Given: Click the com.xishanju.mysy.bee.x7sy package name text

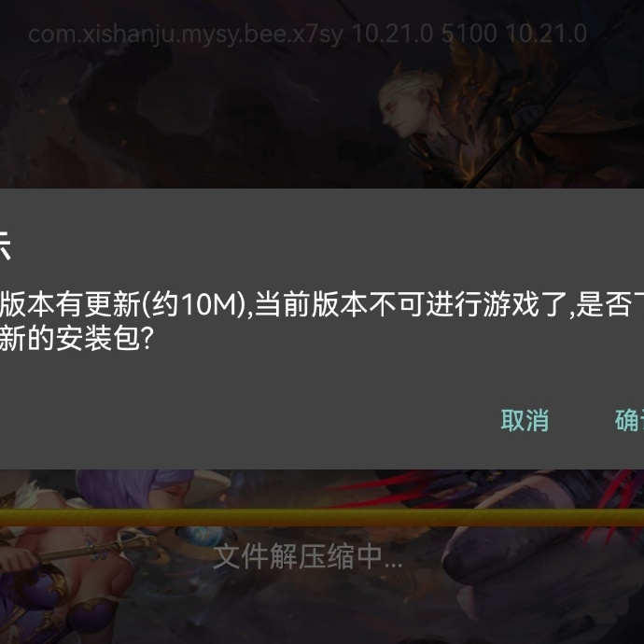Looking at the screenshot, I should pos(186,35).
